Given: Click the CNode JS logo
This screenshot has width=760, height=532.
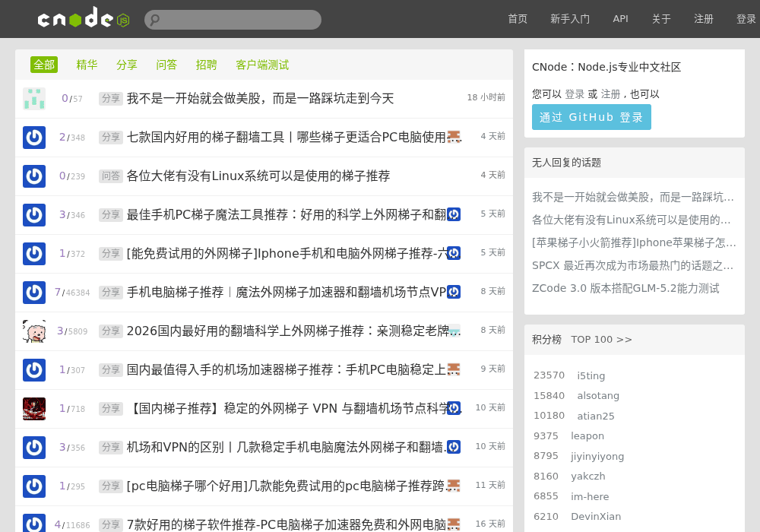Looking at the screenshot, I should pos(84,18).
